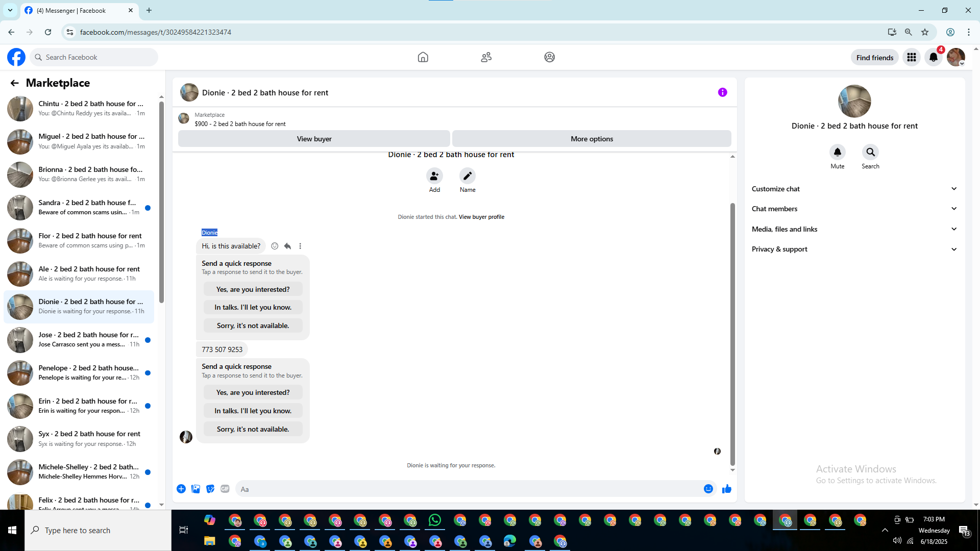
Task: Open a new browser tab
Action: (149, 10)
